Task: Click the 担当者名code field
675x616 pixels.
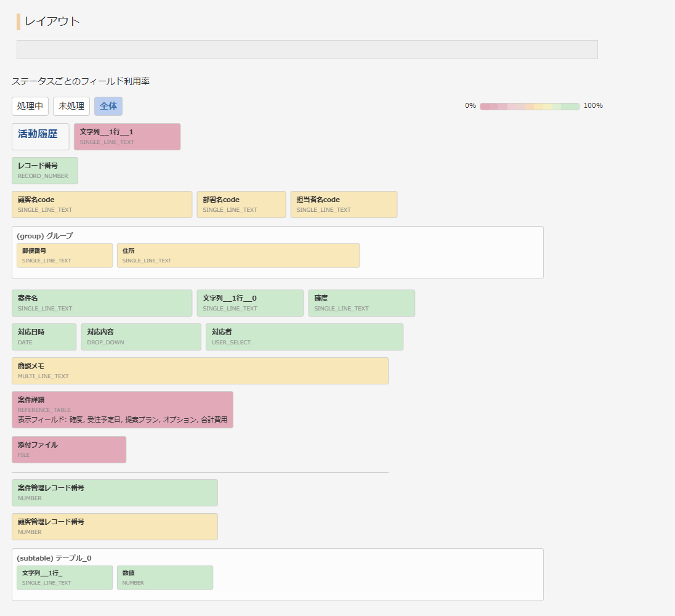Action: 344,204
